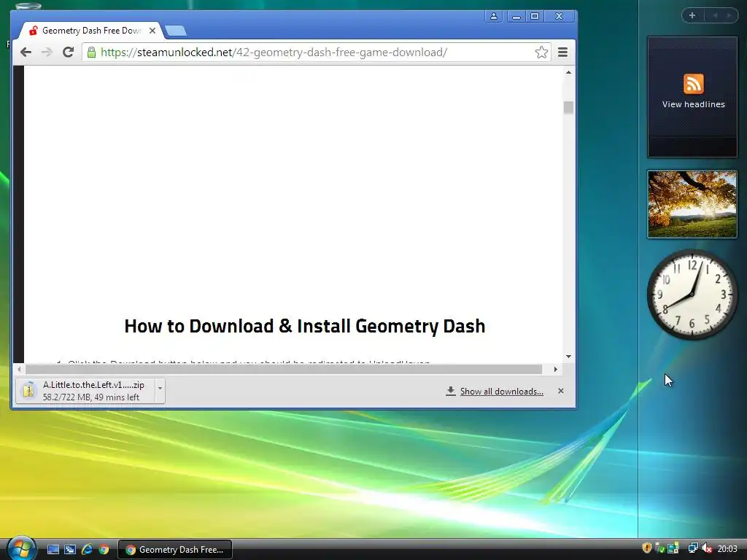Switch to the Geometry Dash Free Download tab

coord(90,31)
